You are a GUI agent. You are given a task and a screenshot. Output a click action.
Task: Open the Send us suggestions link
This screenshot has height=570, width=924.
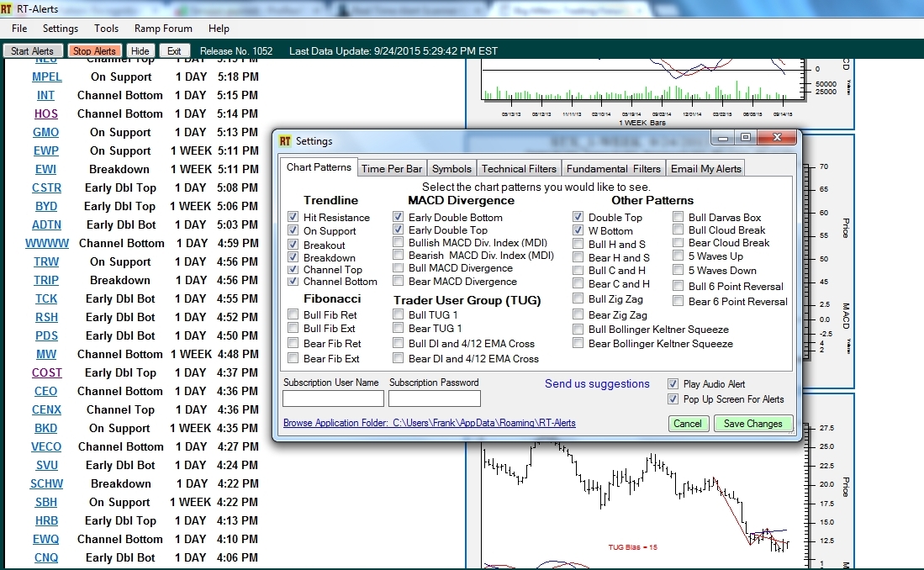(597, 383)
